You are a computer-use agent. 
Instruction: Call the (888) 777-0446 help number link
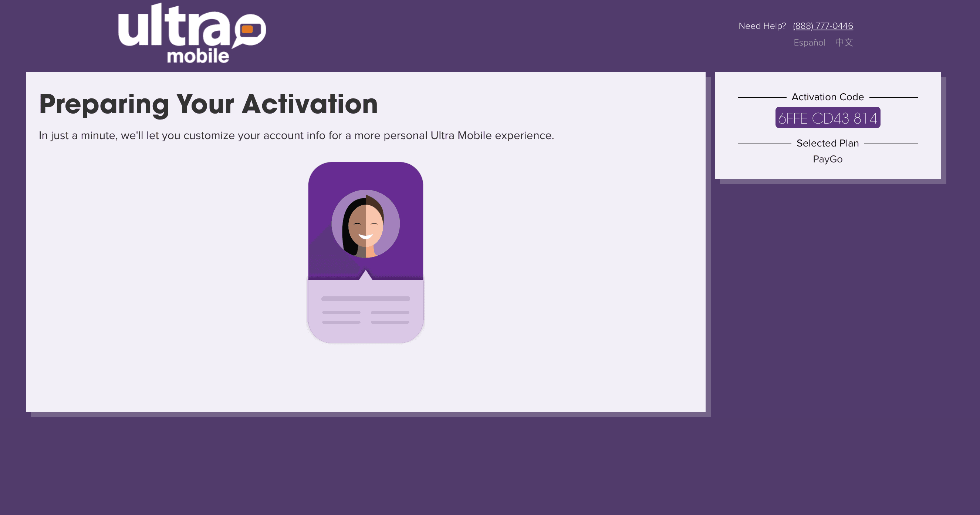pyautogui.click(x=823, y=26)
